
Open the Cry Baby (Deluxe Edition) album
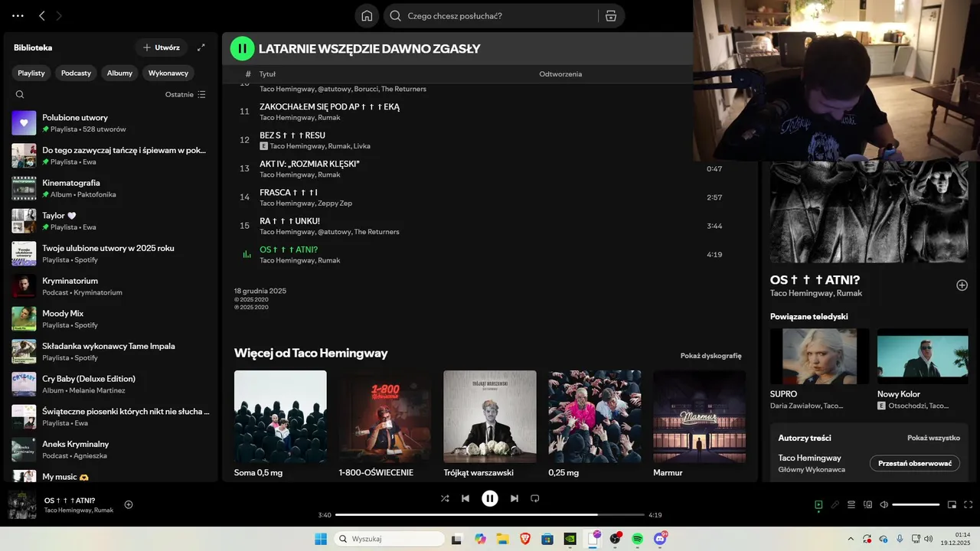coord(111,384)
